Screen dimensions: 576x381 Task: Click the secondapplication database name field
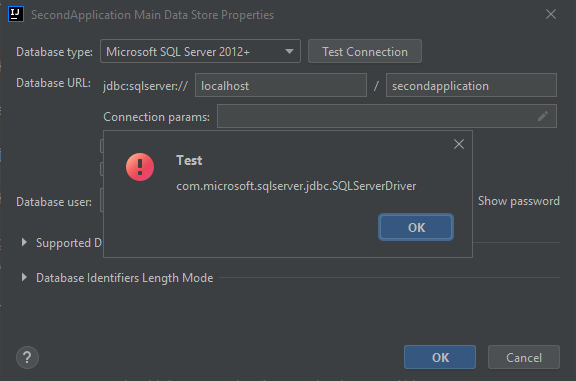471,85
